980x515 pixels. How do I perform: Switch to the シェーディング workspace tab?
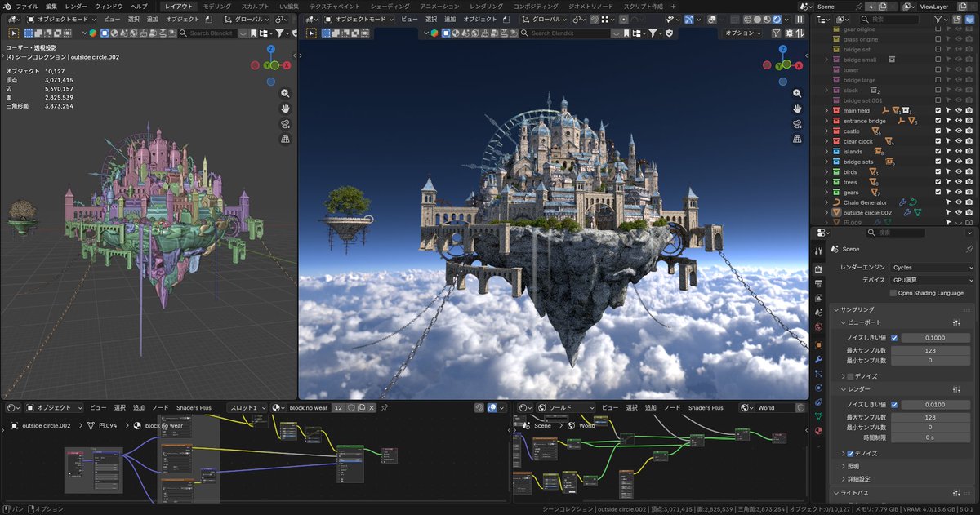(x=390, y=6)
